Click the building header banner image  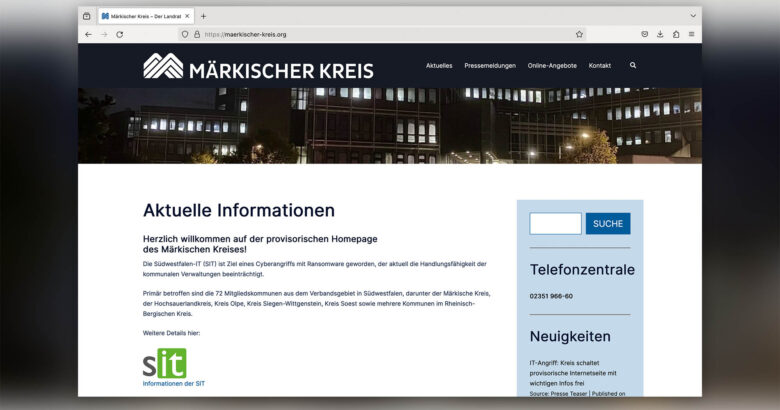tap(390, 126)
